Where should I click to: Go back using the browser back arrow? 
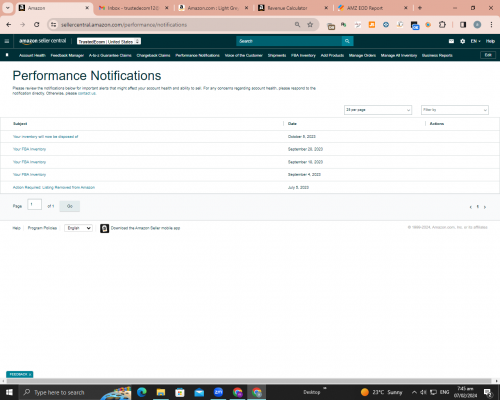(9, 25)
